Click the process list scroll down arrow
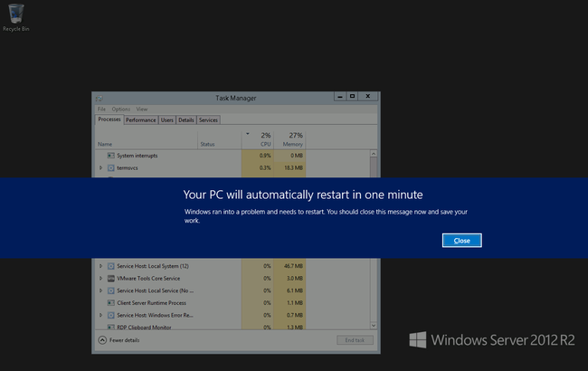The image size is (588, 371). tap(374, 325)
